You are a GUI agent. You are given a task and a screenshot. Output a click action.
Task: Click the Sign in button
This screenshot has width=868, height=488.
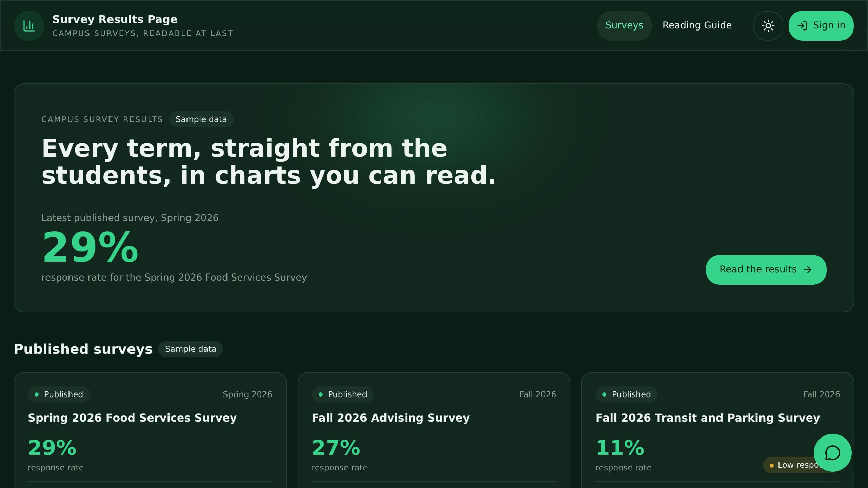point(821,26)
